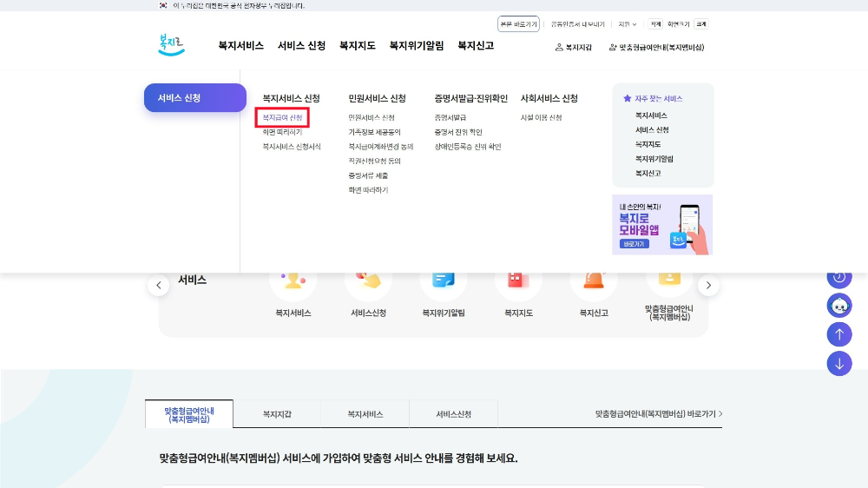Screen dimensions: 868x488
Task: Select 복지급여 신청 submenu item
Action: tap(282, 117)
